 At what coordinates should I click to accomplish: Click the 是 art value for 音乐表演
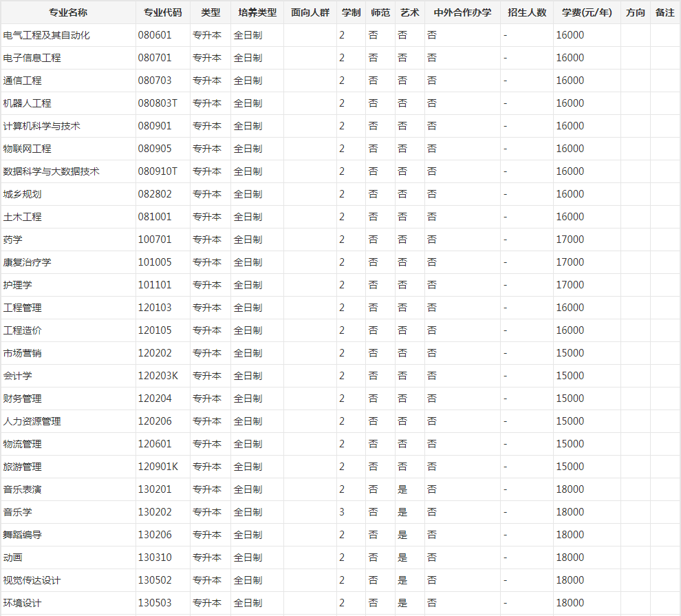pyautogui.click(x=402, y=489)
